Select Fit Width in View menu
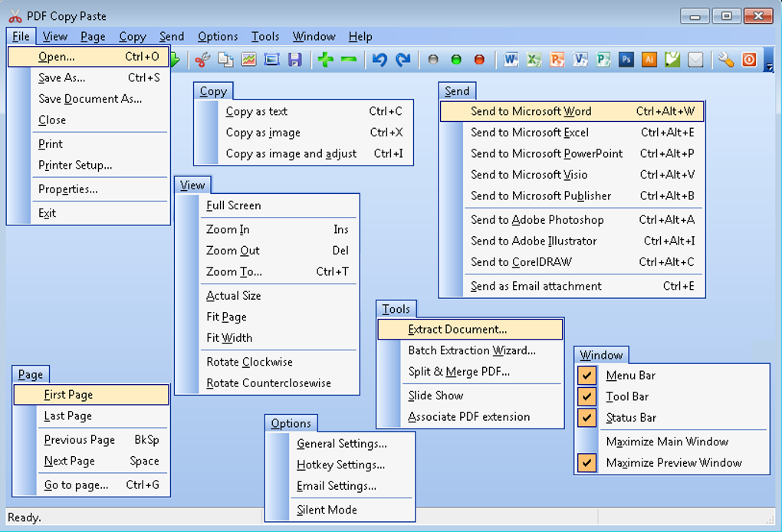Viewport: 782px width, 532px height. click(x=268, y=337)
